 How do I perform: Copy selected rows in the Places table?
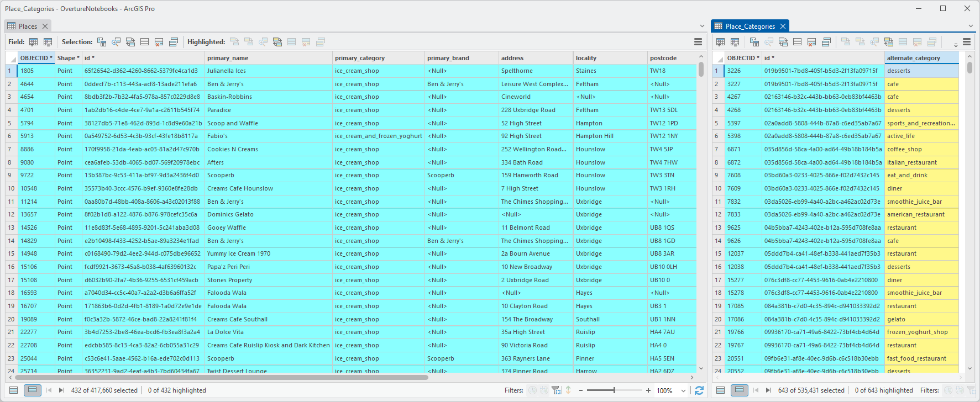[x=174, y=42]
